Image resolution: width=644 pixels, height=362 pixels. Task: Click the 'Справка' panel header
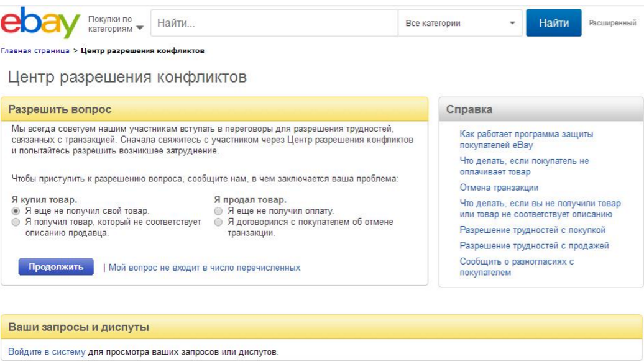tap(541, 109)
